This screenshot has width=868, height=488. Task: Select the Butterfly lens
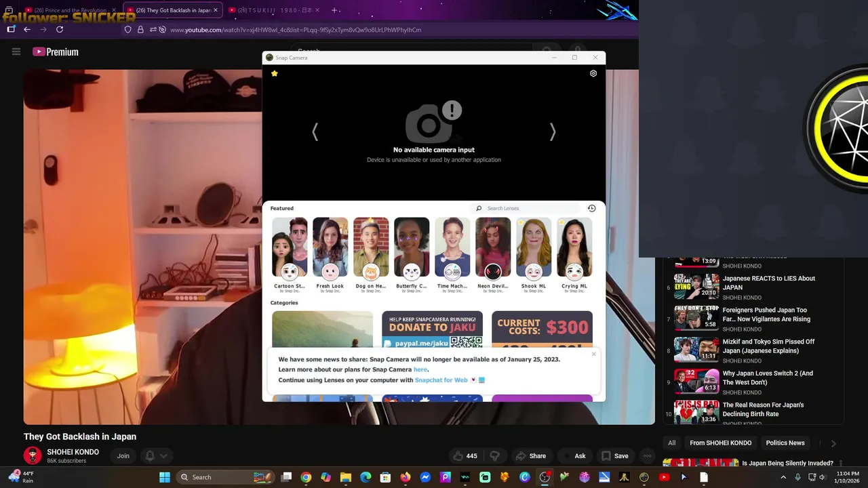click(412, 254)
